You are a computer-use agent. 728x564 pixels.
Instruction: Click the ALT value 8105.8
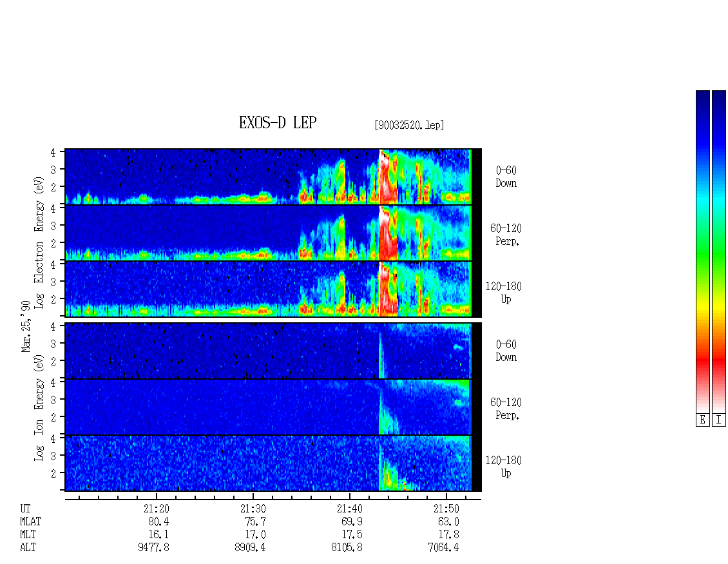(347, 548)
